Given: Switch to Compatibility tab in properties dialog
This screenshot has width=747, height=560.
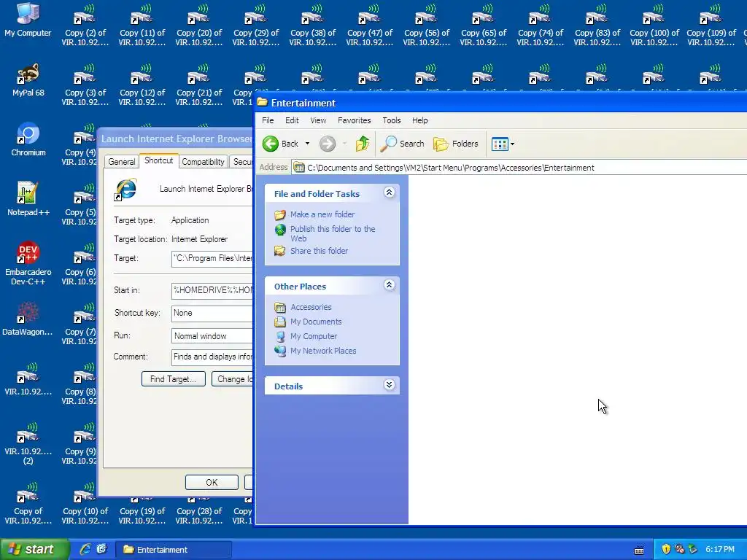Looking at the screenshot, I should [x=203, y=162].
